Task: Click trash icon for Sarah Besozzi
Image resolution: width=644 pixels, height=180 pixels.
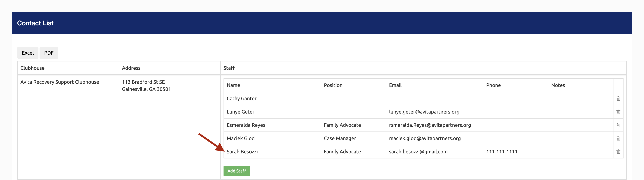Action: click(618, 151)
